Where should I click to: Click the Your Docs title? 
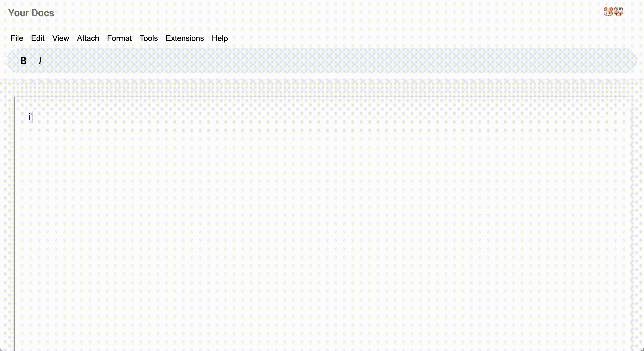[31, 13]
